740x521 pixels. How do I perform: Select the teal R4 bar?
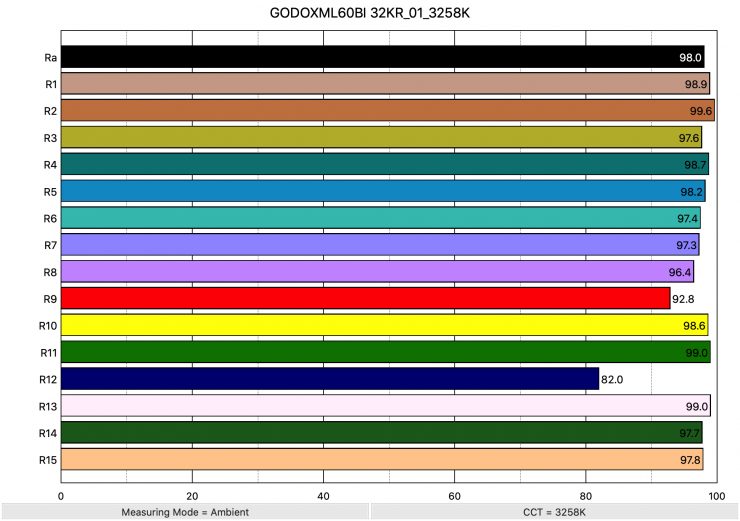point(384,164)
